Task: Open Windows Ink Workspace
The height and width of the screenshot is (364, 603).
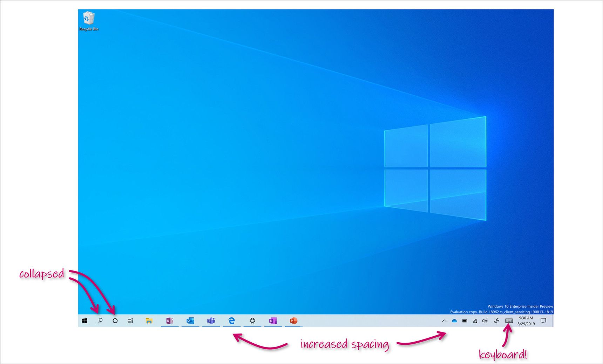Action: tap(496, 321)
